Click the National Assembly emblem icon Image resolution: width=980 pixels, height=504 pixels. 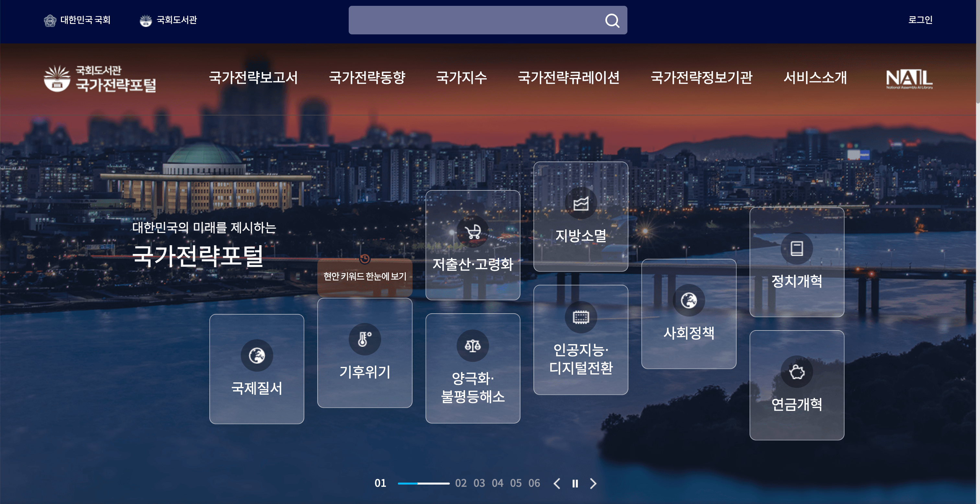[x=50, y=20]
